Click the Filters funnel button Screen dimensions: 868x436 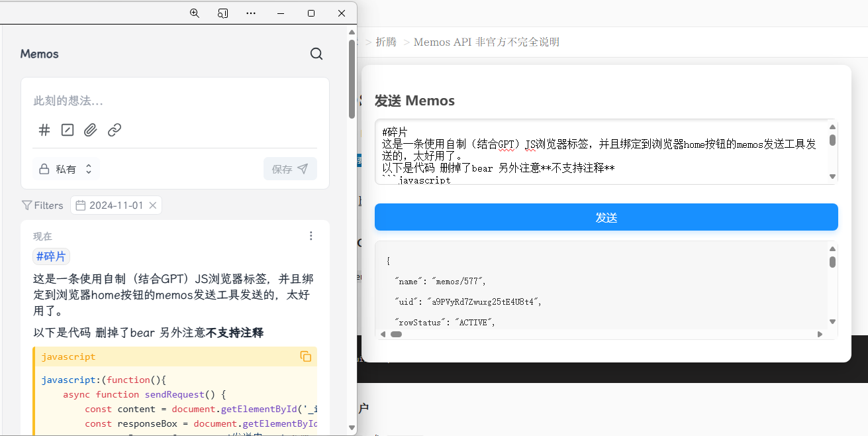tap(42, 205)
